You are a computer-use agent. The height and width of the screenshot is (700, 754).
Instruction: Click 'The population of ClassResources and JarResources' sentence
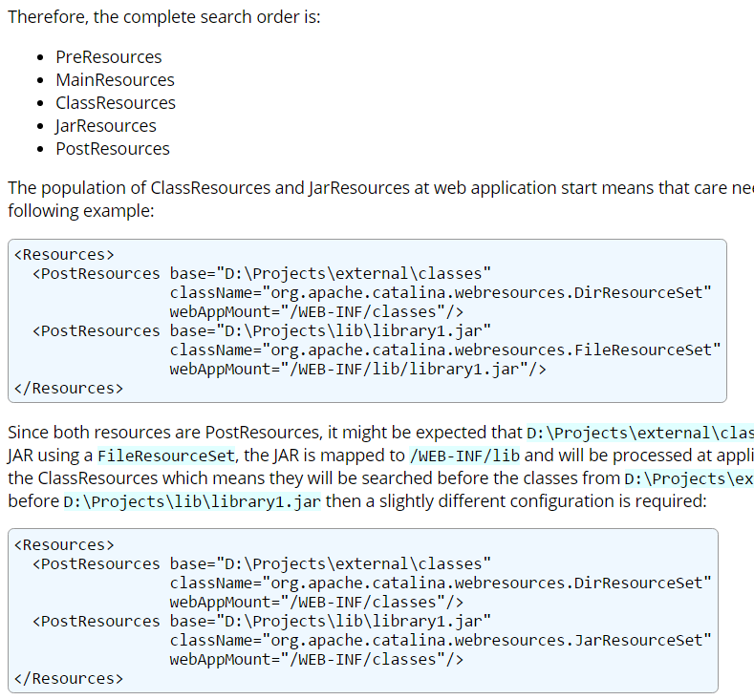pos(381,188)
